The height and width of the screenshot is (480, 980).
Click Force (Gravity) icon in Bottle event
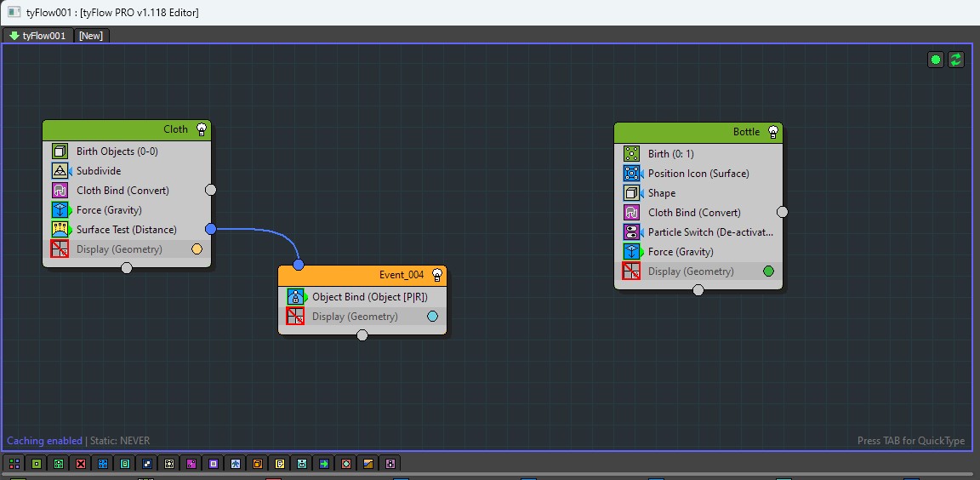[x=632, y=252]
